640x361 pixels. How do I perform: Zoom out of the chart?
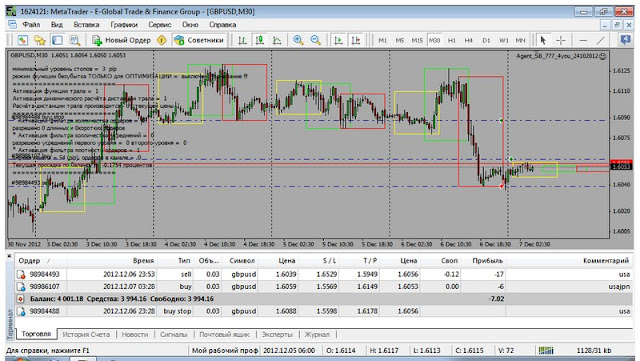click(315, 40)
